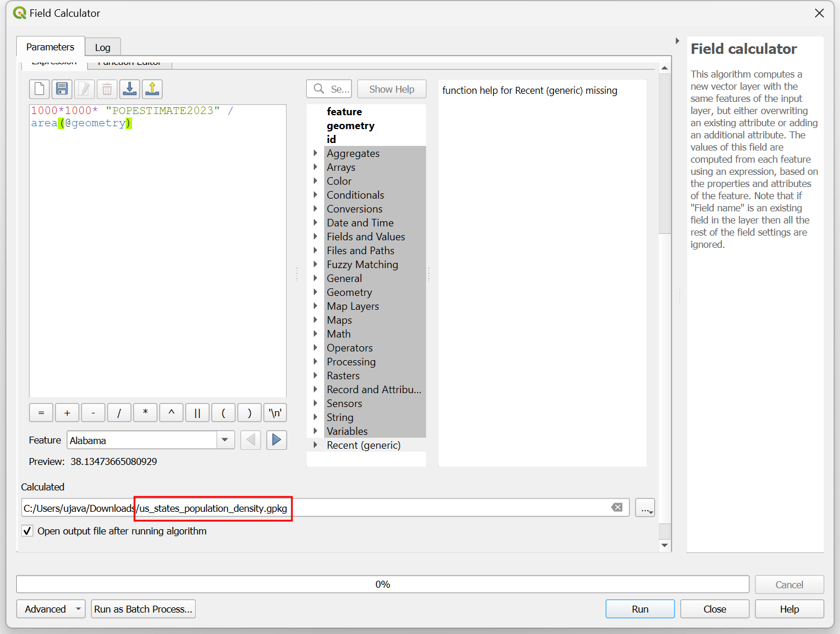
Task: Save the current expression with disk icon
Action: [62, 89]
